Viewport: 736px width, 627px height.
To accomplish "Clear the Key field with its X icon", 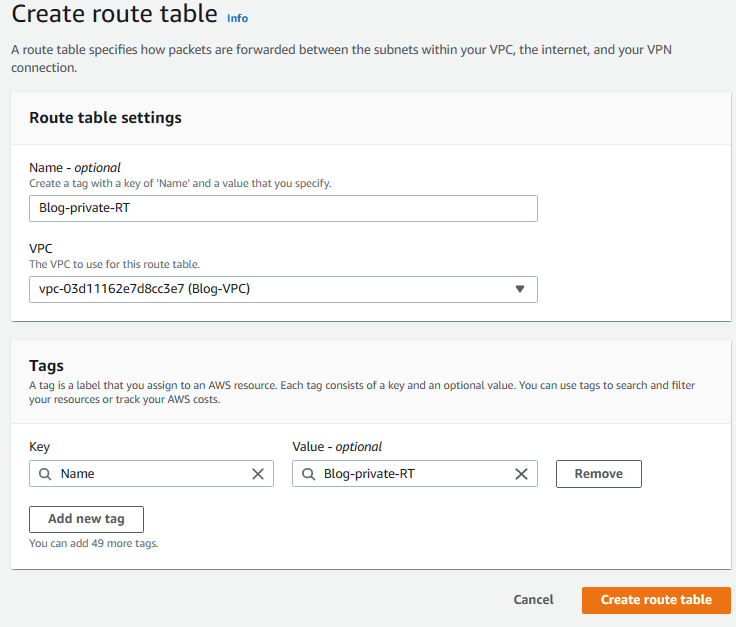I will click(257, 474).
